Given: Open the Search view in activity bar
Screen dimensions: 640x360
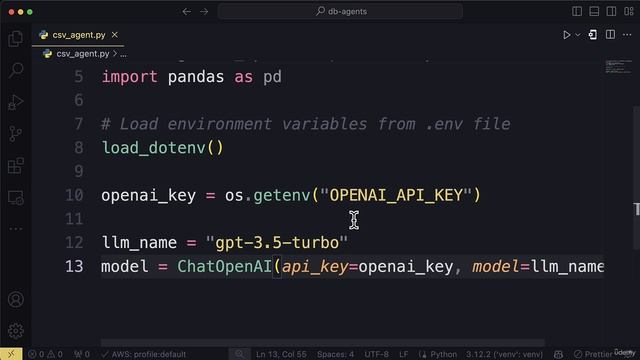Looking at the screenshot, I should click(16, 70).
